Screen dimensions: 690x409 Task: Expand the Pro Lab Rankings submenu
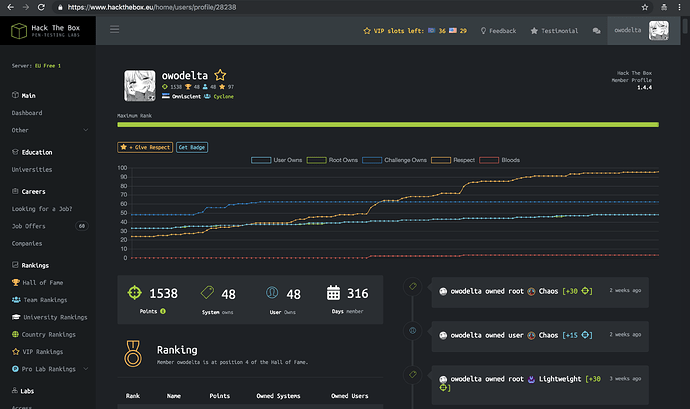coord(86,369)
